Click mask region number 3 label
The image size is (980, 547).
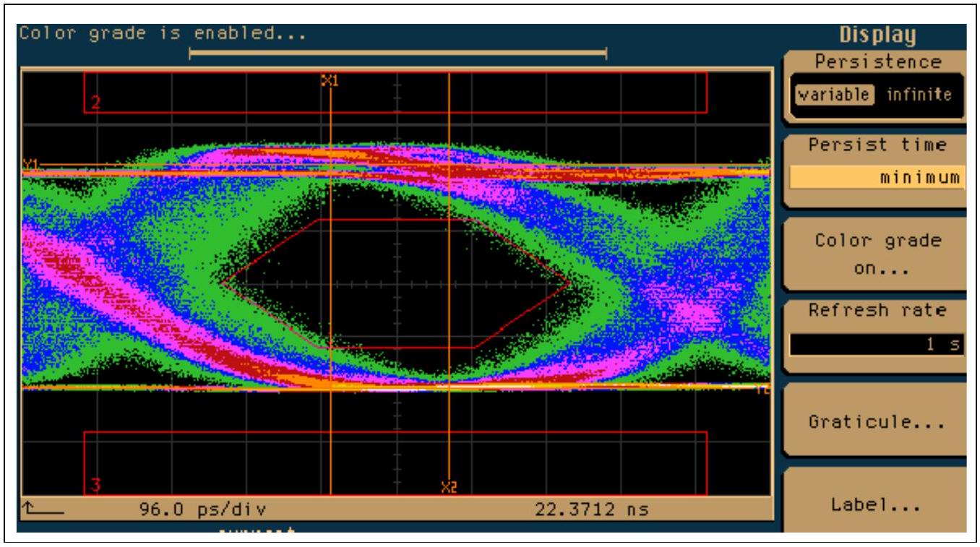coord(95,486)
